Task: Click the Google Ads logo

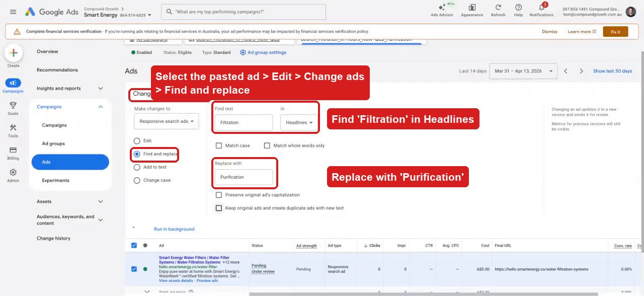Action: click(51, 12)
